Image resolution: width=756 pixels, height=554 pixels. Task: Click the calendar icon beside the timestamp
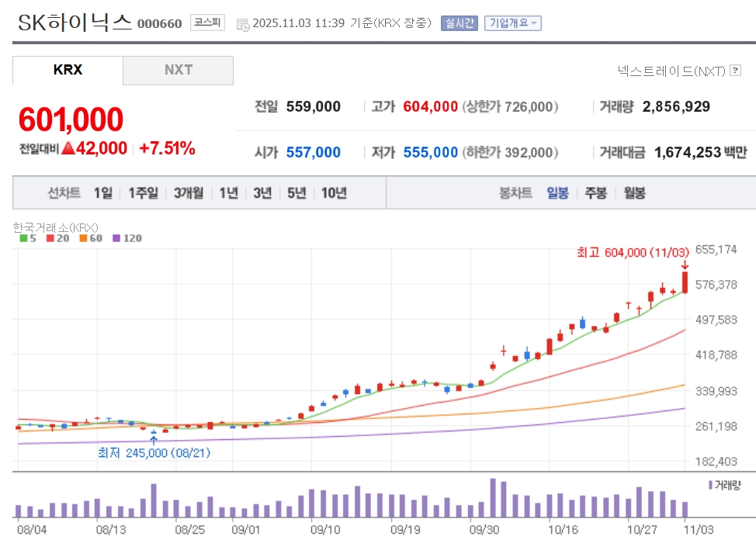[243, 24]
